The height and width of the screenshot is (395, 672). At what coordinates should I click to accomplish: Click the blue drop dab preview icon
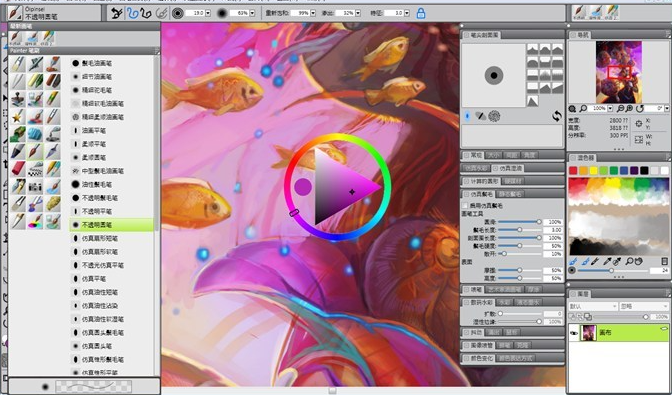467,116
